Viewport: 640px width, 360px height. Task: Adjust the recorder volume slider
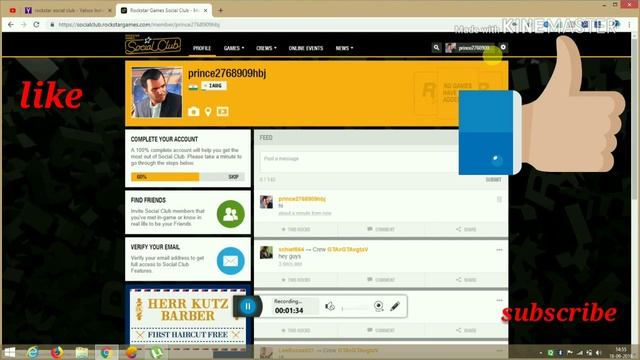[355, 308]
